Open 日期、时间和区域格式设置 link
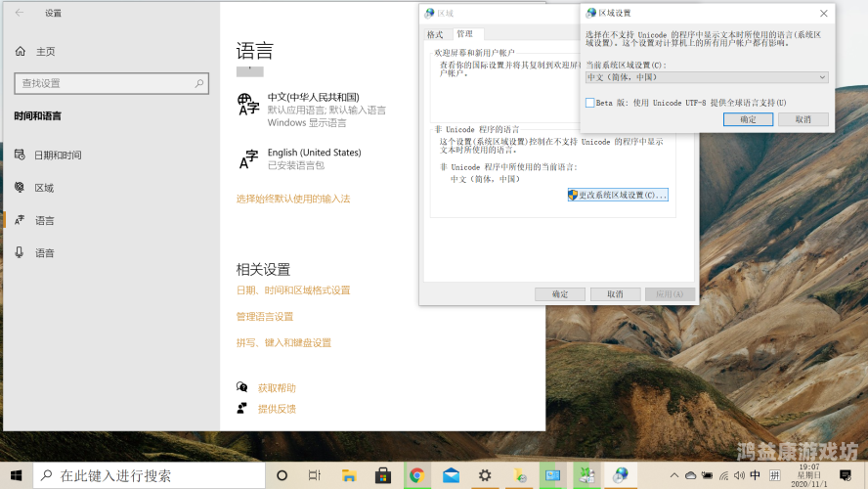The height and width of the screenshot is (489, 868). pyautogui.click(x=293, y=290)
